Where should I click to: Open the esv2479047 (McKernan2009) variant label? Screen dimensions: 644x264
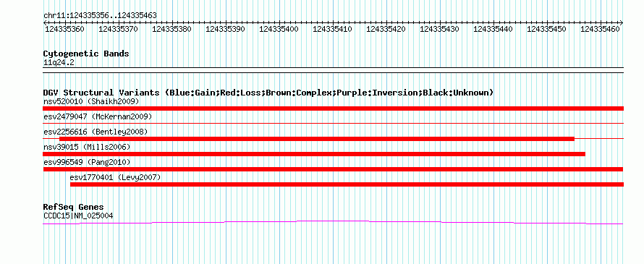[98, 116]
